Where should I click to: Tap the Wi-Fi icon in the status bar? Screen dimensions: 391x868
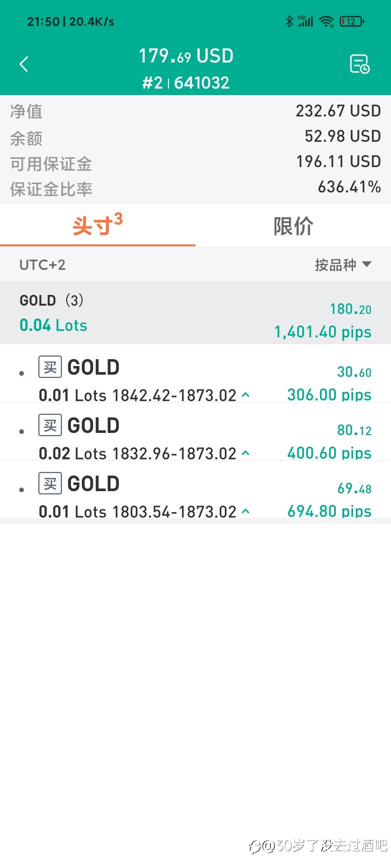tap(326, 22)
